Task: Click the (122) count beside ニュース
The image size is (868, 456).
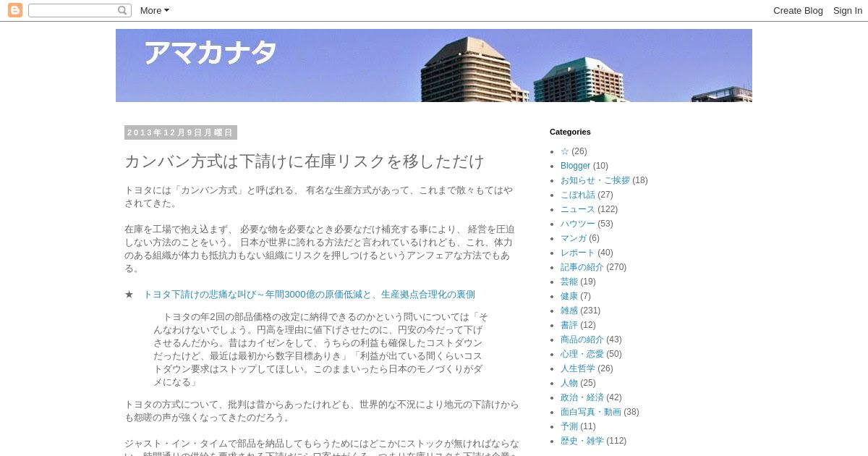Action: (x=608, y=209)
